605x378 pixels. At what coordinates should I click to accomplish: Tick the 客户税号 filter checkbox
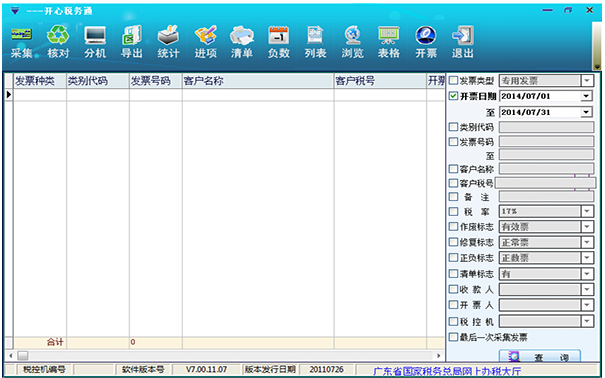(453, 182)
